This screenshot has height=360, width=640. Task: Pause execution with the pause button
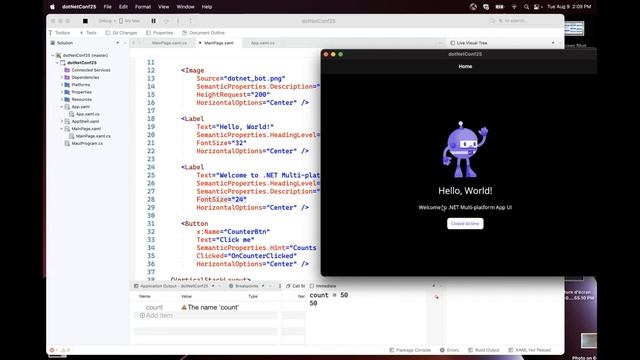click(x=153, y=21)
